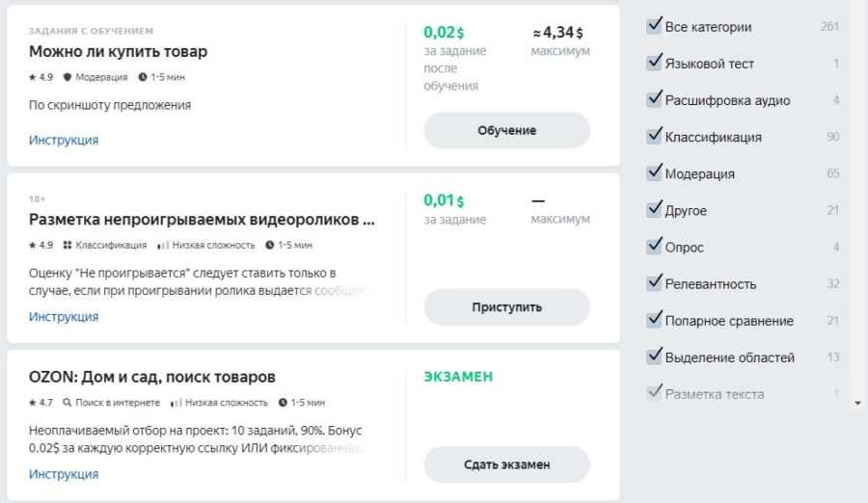Click the category list scroll-down arrow

pos(858,403)
